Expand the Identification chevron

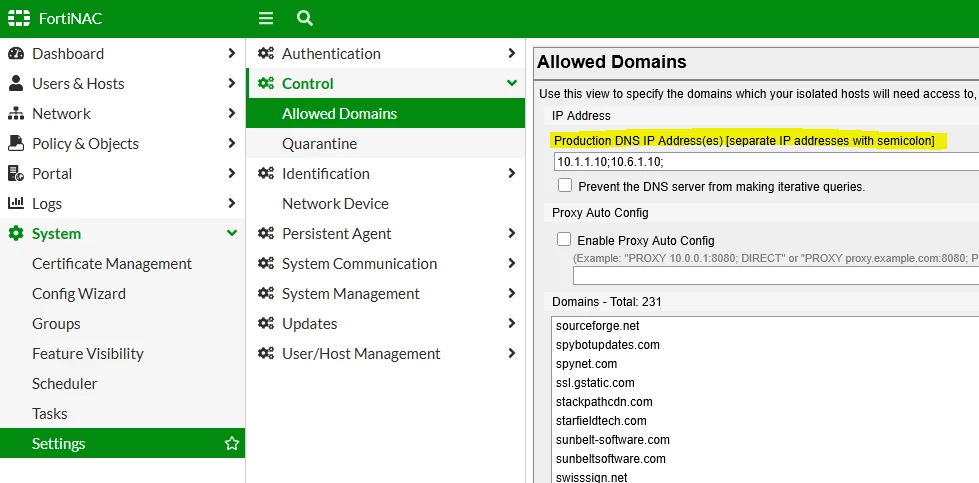coord(512,173)
